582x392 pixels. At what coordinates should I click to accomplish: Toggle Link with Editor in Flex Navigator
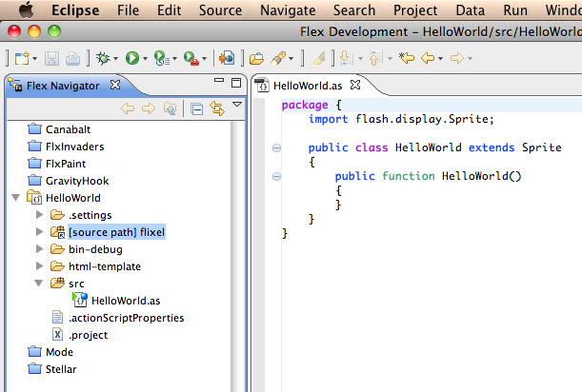216,108
